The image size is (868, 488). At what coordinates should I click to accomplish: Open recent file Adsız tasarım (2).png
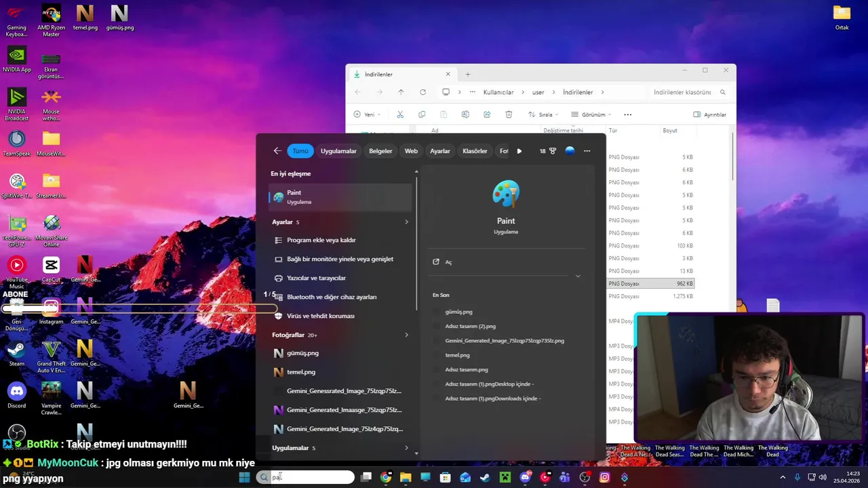pyautogui.click(x=470, y=326)
